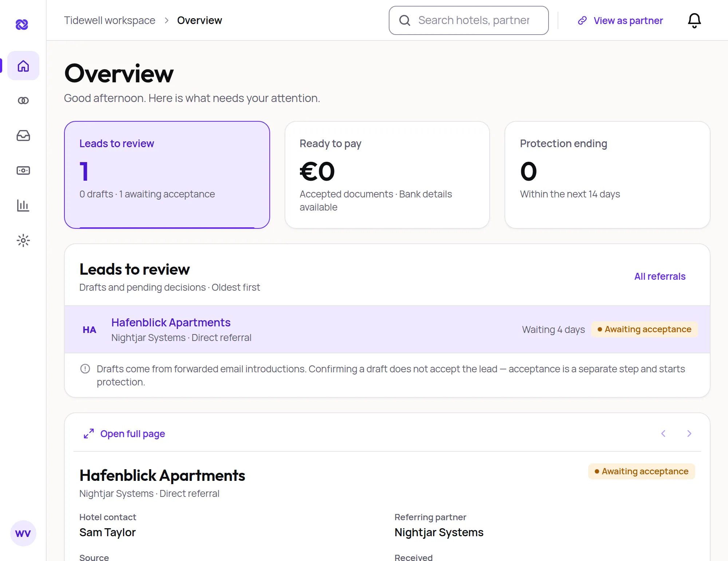Click 'Accepted documents · Bank details available' text
The height and width of the screenshot is (561, 728).
pyautogui.click(x=376, y=201)
